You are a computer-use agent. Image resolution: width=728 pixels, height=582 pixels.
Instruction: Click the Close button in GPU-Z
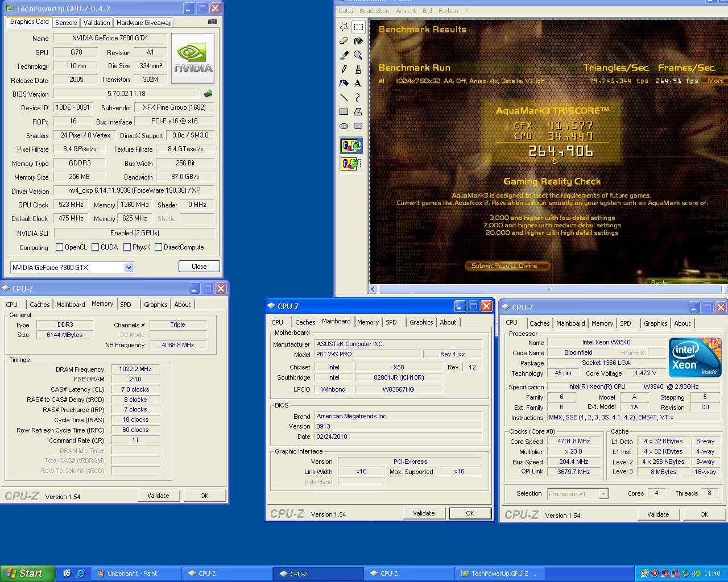199,267
